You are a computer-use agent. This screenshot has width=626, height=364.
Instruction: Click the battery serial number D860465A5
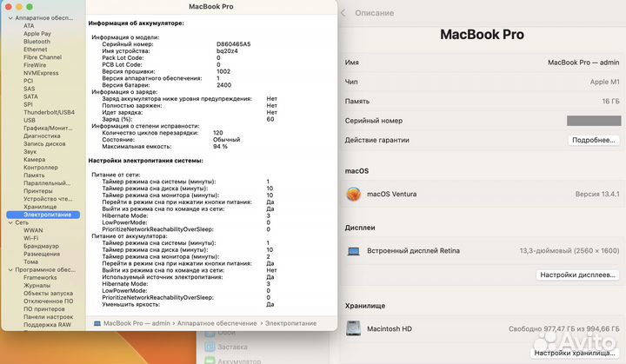tap(234, 44)
